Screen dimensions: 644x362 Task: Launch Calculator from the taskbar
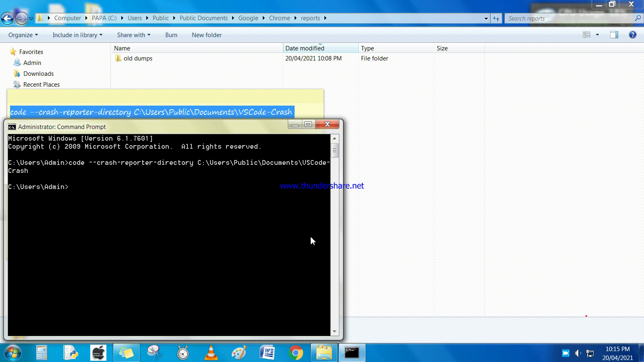[x=42, y=353]
